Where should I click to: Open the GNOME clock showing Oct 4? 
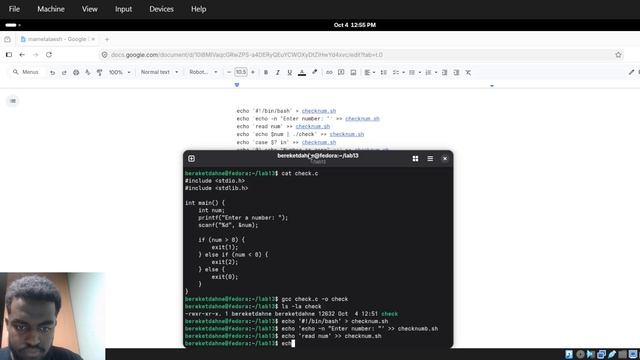click(x=355, y=25)
